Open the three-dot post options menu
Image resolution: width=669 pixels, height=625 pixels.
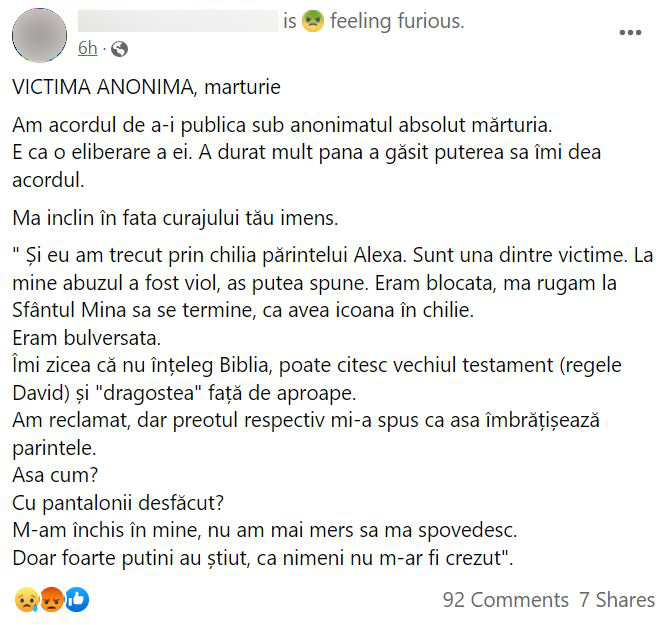(x=630, y=33)
